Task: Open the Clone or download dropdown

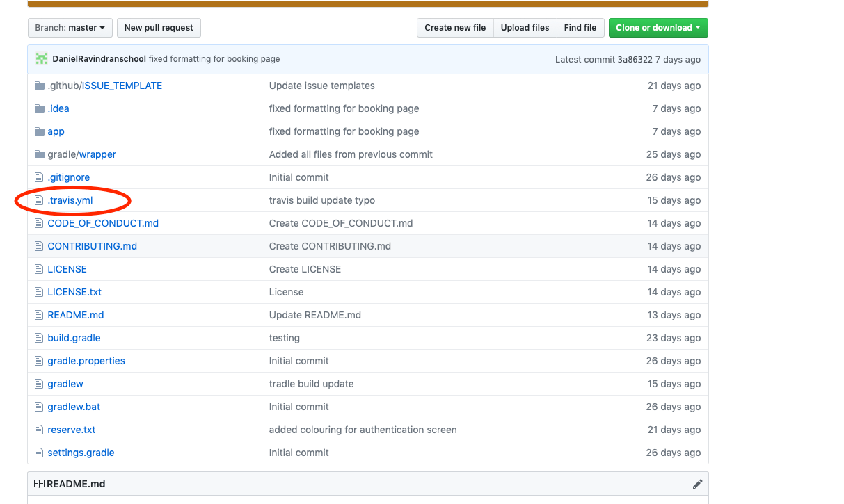Action: click(x=658, y=28)
